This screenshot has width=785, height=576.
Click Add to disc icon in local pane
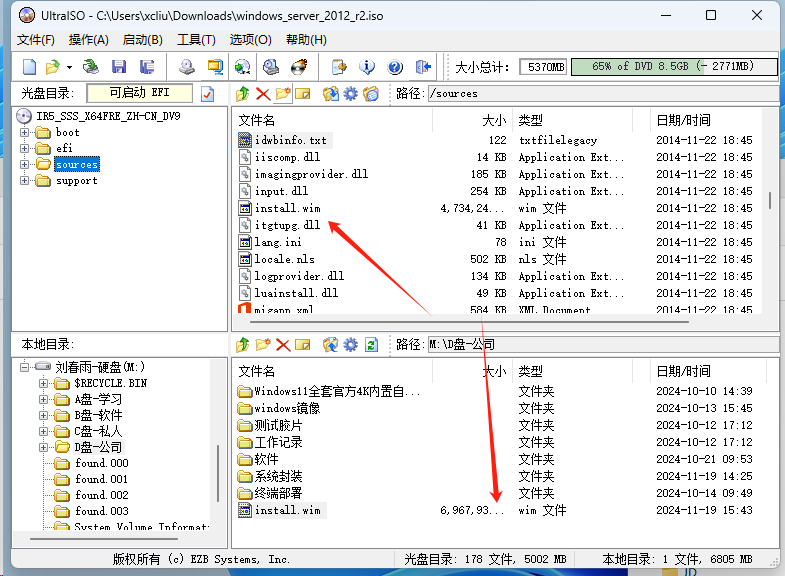point(330,345)
